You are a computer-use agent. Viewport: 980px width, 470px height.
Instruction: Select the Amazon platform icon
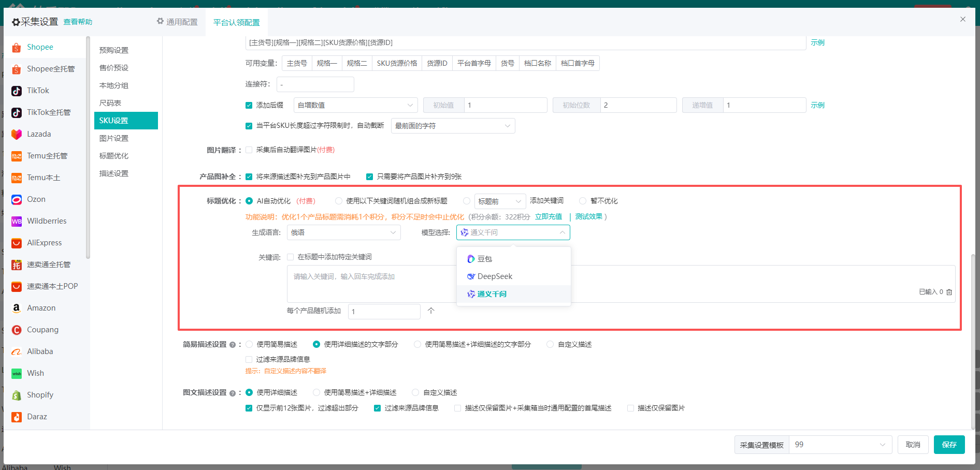point(17,308)
